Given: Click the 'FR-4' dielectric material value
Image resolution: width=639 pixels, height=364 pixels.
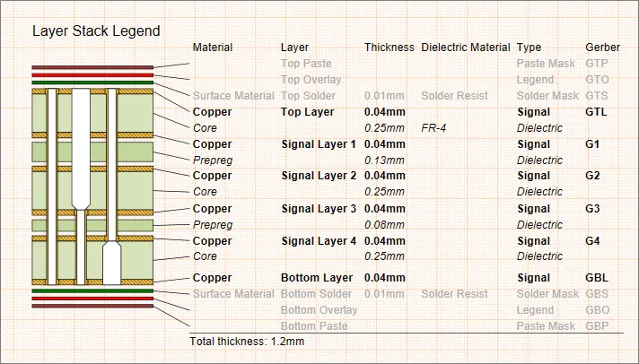Looking at the screenshot, I should click(x=433, y=128).
